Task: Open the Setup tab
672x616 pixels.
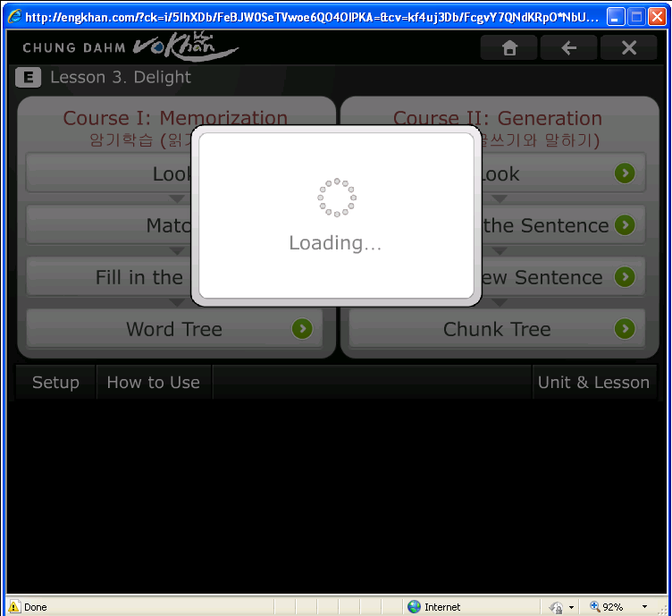Action: tap(55, 383)
